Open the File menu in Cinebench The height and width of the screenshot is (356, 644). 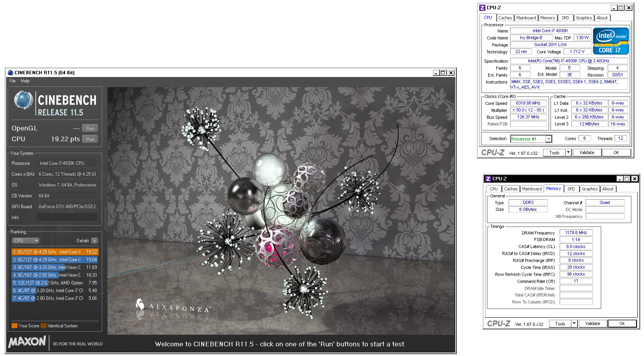click(x=13, y=81)
